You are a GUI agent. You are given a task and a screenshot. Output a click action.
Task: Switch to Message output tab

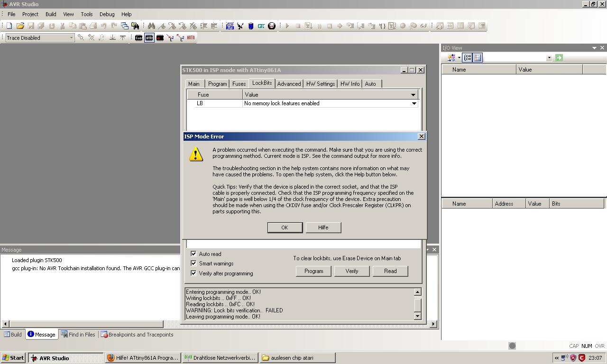41,335
